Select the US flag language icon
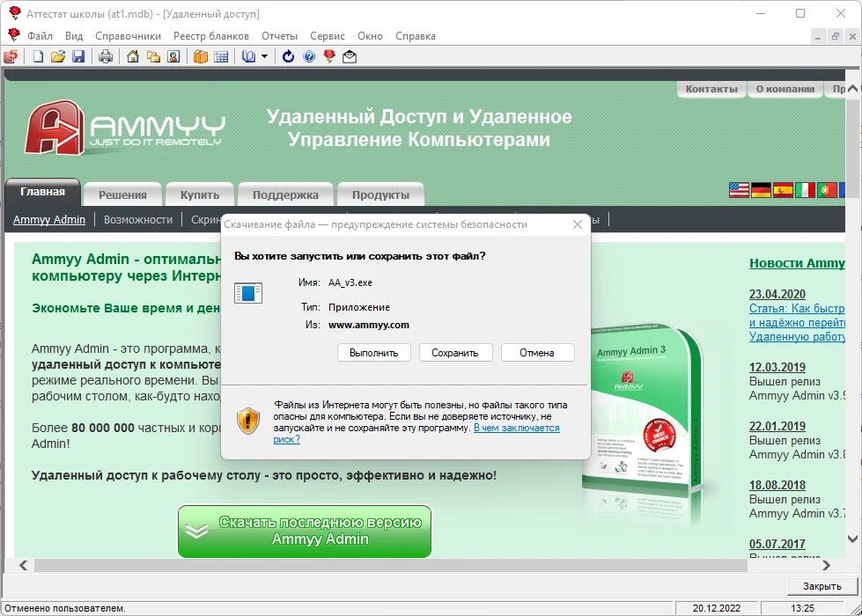 point(739,190)
